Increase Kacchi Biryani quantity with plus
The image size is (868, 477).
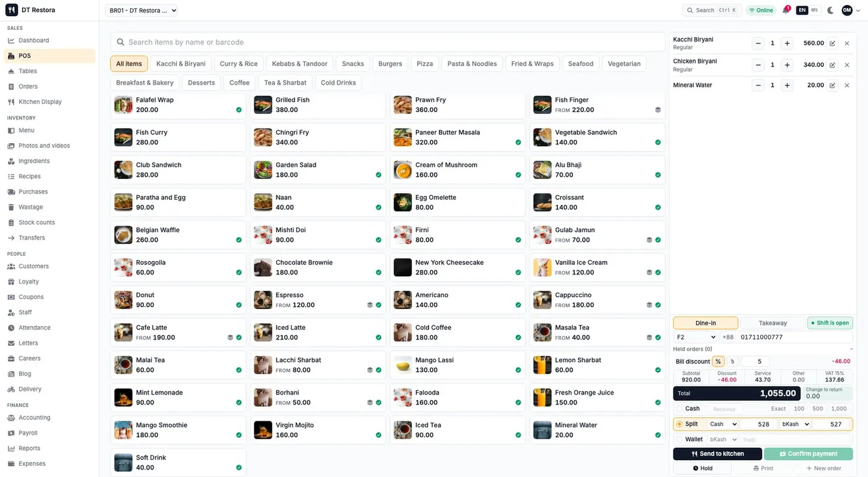tap(787, 43)
